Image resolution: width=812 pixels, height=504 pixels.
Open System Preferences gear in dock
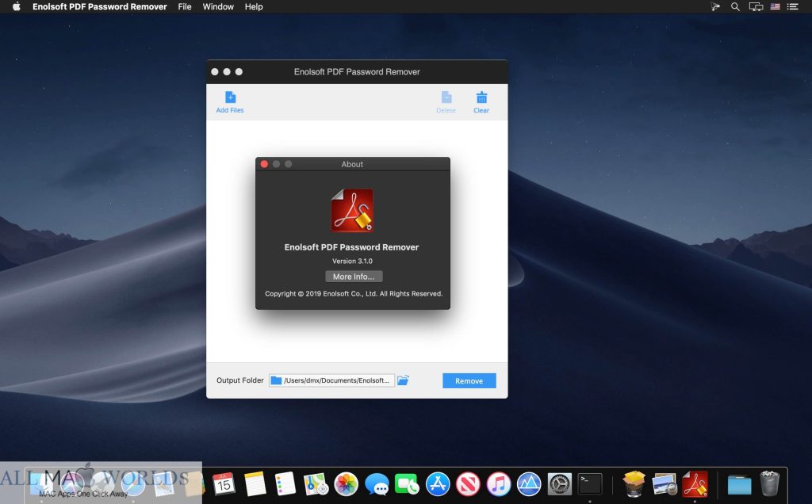pyautogui.click(x=559, y=484)
